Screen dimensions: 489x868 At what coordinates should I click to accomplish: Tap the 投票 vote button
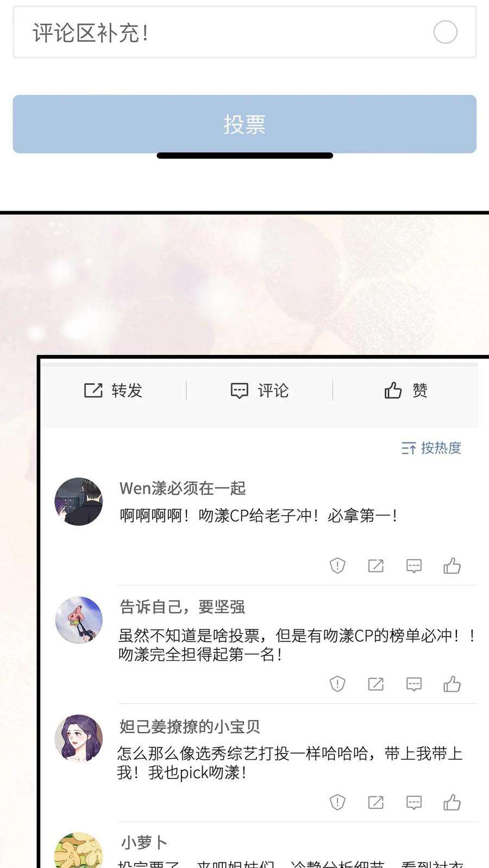[x=244, y=124]
